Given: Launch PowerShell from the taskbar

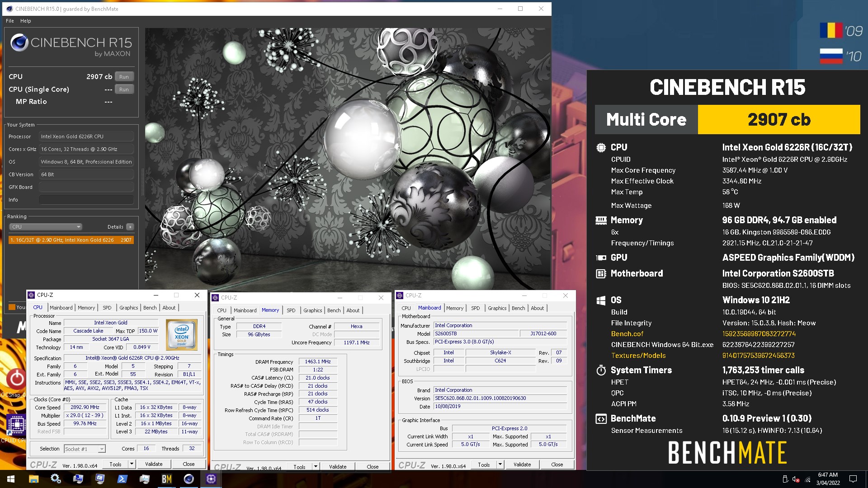Looking at the screenshot, I should [x=122, y=479].
